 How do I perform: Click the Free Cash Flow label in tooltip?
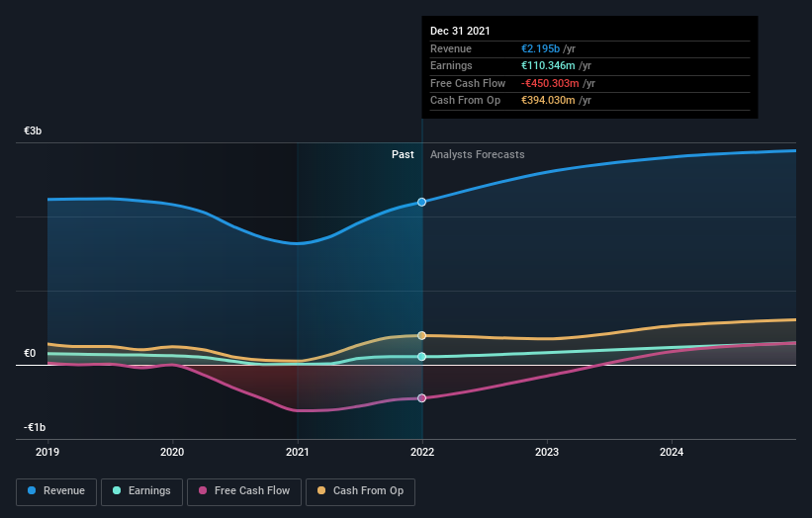468,83
